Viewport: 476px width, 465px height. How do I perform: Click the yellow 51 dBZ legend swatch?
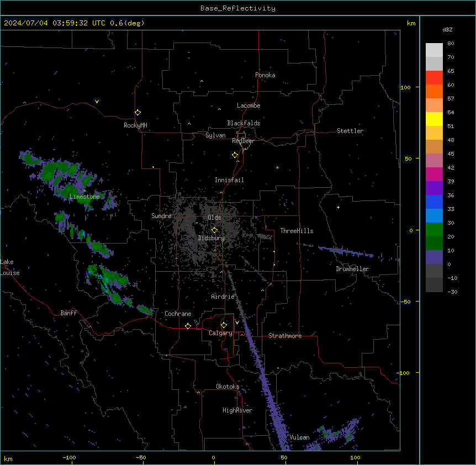pos(434,119)
